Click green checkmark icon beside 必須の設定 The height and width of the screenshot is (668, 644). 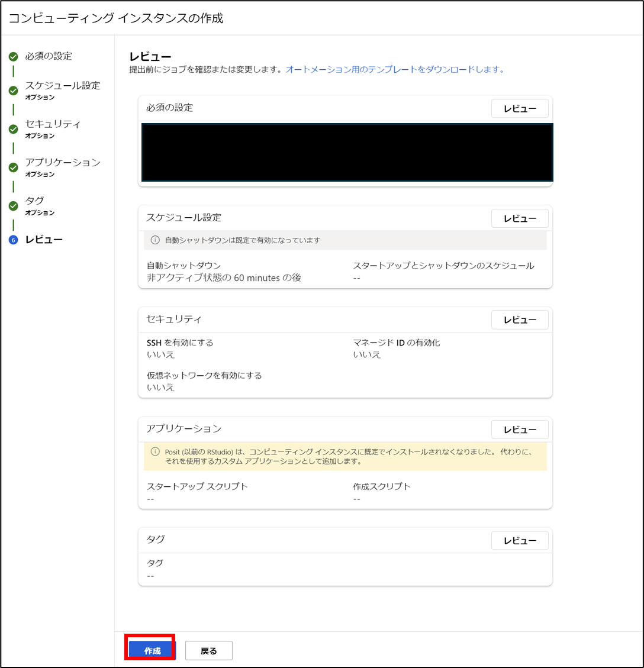tap(13, 57)
